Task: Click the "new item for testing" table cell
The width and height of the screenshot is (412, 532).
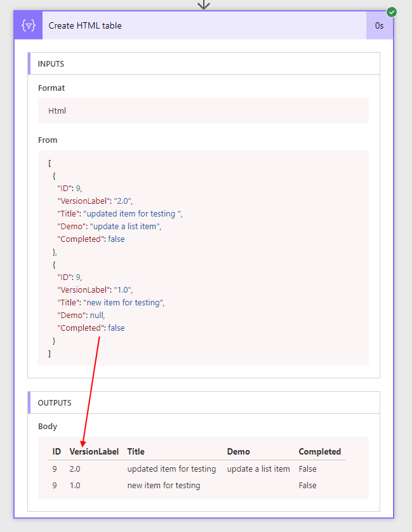Action: point(164,486)
